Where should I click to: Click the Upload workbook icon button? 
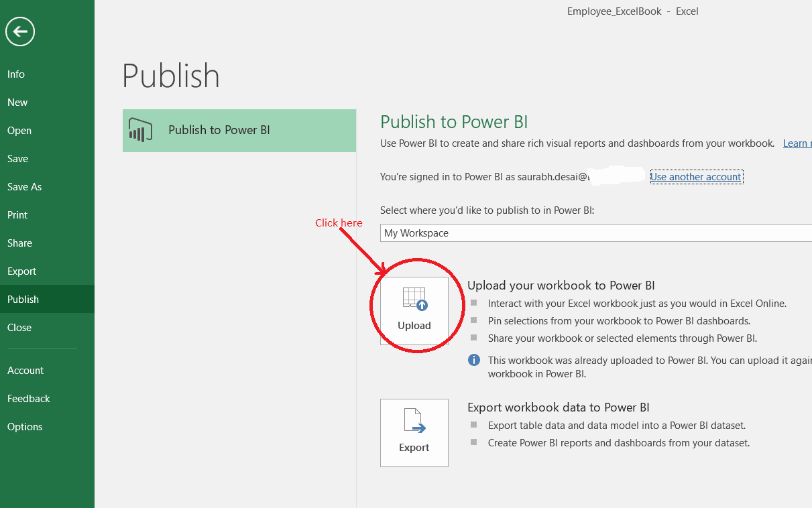pyautogui.click(x=414, y=311)
